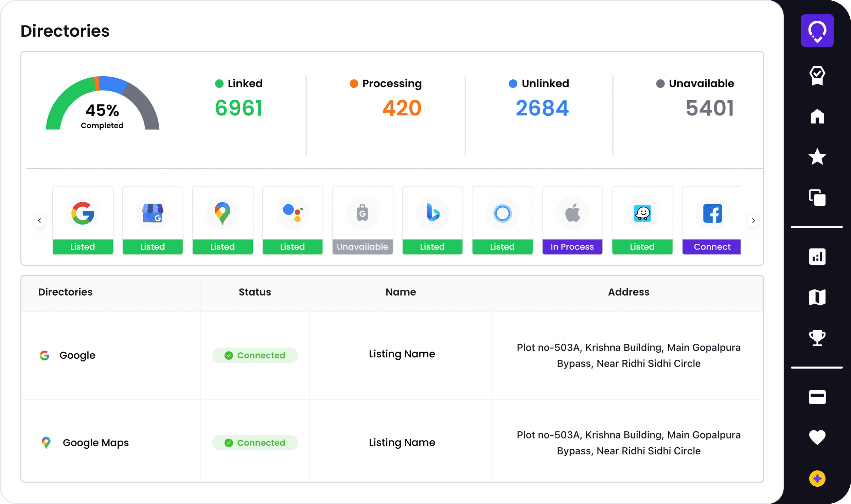Click the trophy icon in sidebar
Viewport: 851px width, 504px height.
[817, 338]
